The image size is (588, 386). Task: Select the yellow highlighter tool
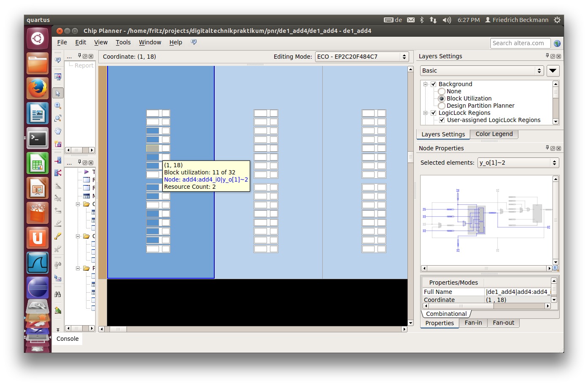point(58,236)
